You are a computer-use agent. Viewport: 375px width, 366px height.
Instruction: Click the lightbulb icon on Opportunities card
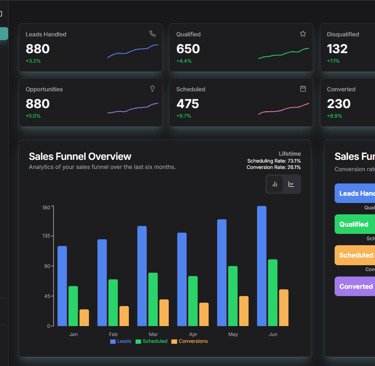[152, 89]
